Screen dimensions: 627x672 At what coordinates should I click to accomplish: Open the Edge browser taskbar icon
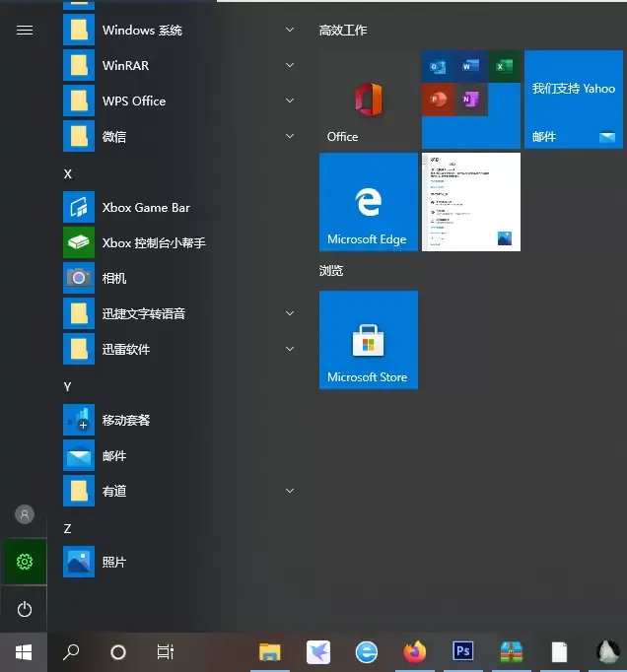[367, 652]
